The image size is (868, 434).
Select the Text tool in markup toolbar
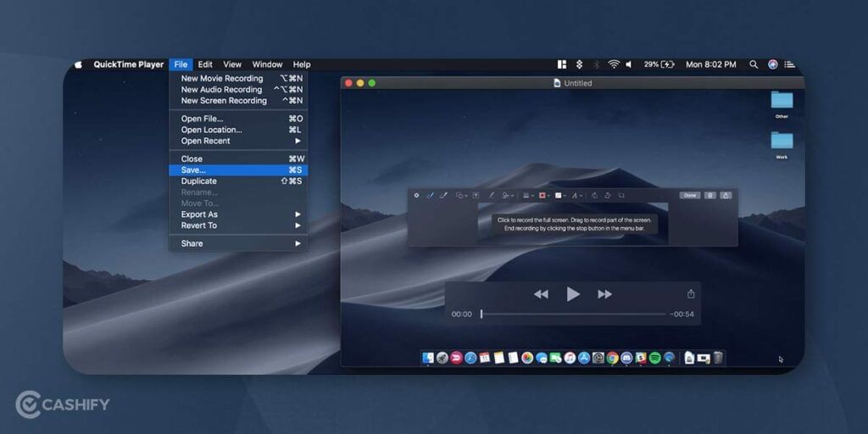coord(476,196)
